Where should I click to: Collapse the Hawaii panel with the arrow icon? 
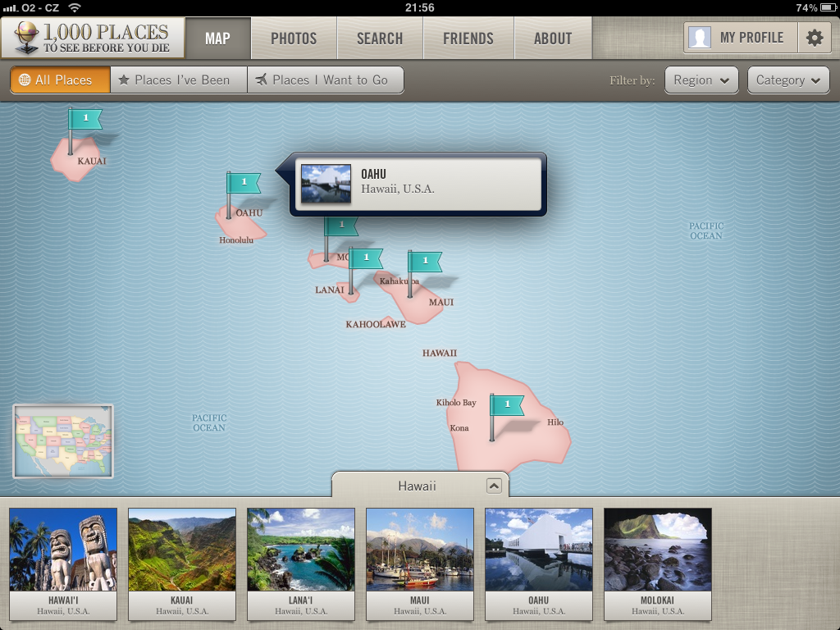coord(494,486)
